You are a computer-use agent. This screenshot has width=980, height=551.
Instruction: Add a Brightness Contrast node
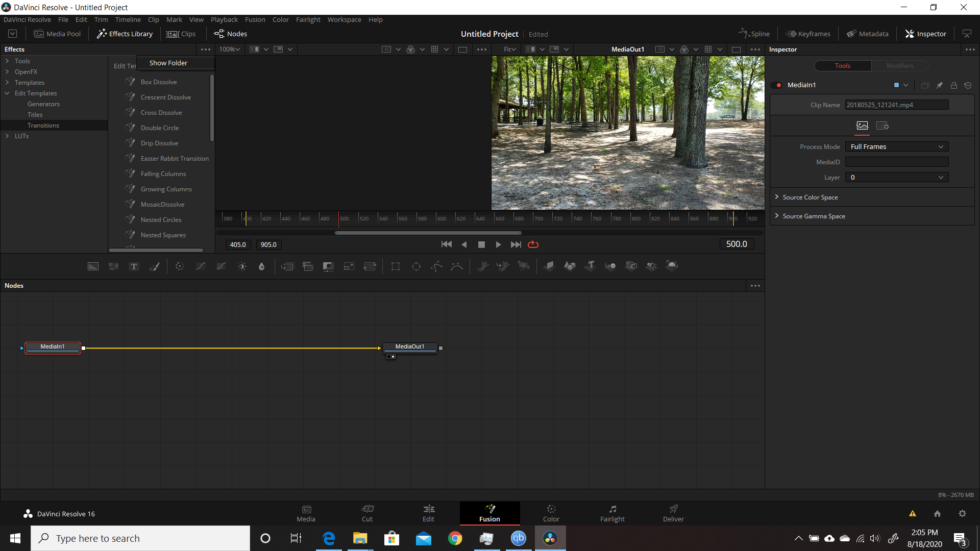tap(242, 266)
